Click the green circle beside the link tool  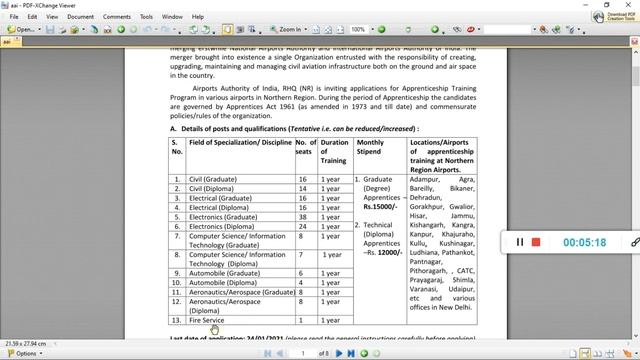pos(435,29)
